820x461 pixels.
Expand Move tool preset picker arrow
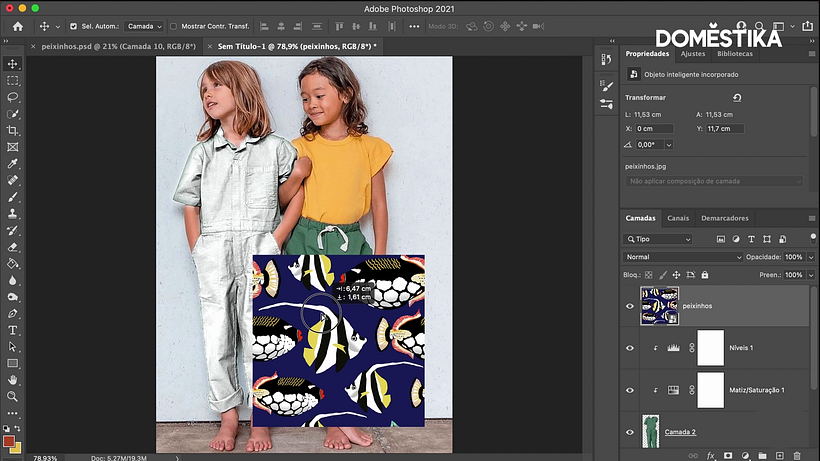click(x=58, y=27)
